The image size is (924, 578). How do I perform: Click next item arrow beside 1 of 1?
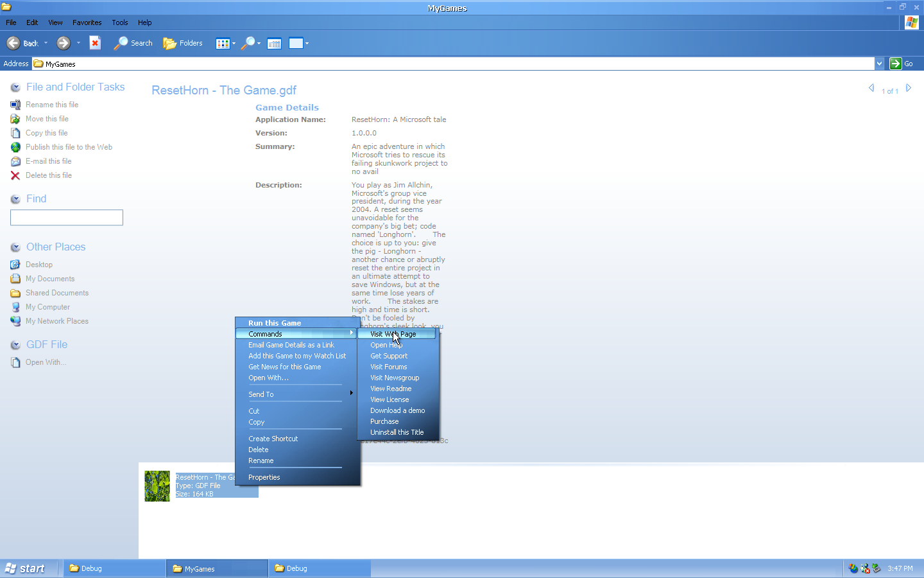click(909, 88)
